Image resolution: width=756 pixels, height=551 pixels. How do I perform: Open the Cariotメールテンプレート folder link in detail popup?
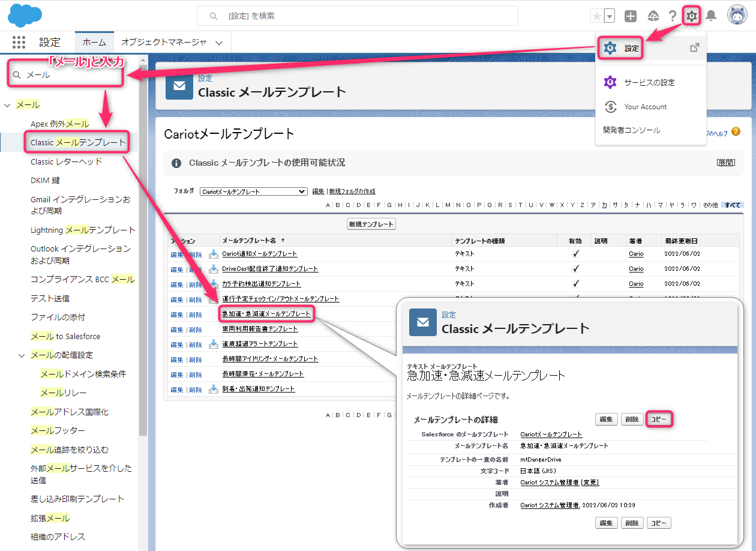tap(551, 434)
